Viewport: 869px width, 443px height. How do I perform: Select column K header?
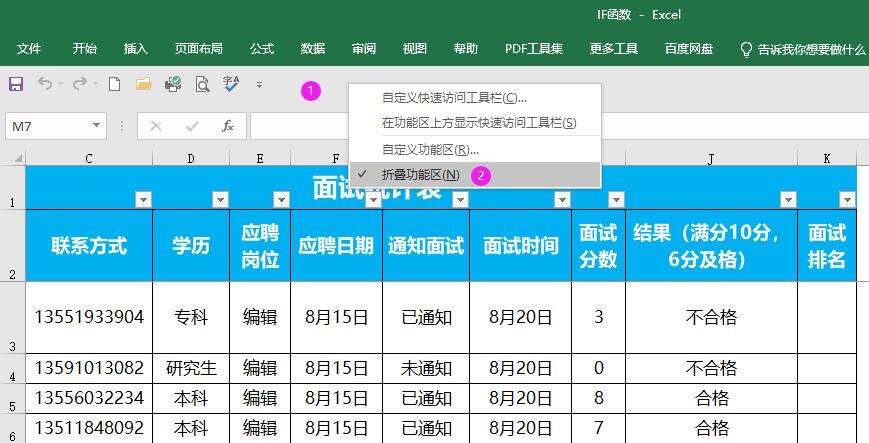pos(827,159)
